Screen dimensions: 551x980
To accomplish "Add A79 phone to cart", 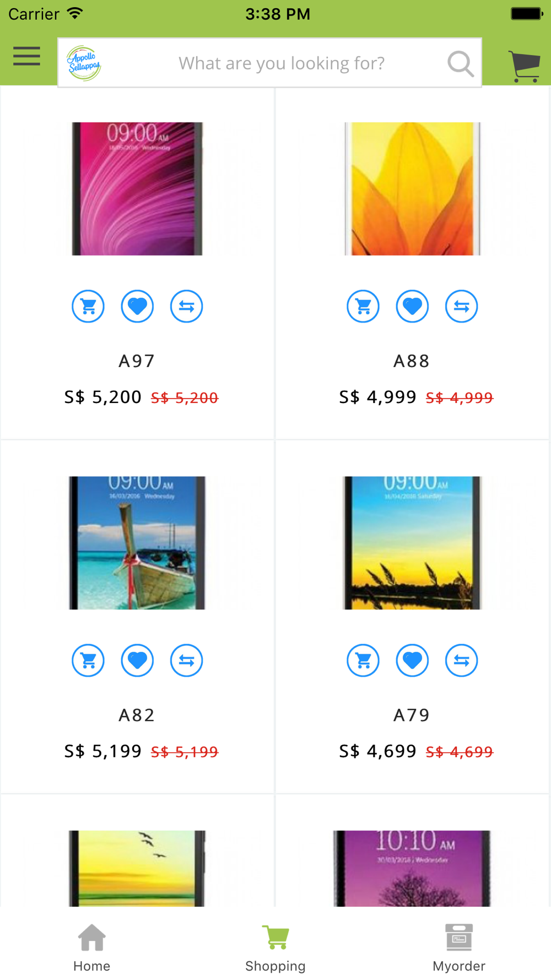I will [x=363, y=660].
